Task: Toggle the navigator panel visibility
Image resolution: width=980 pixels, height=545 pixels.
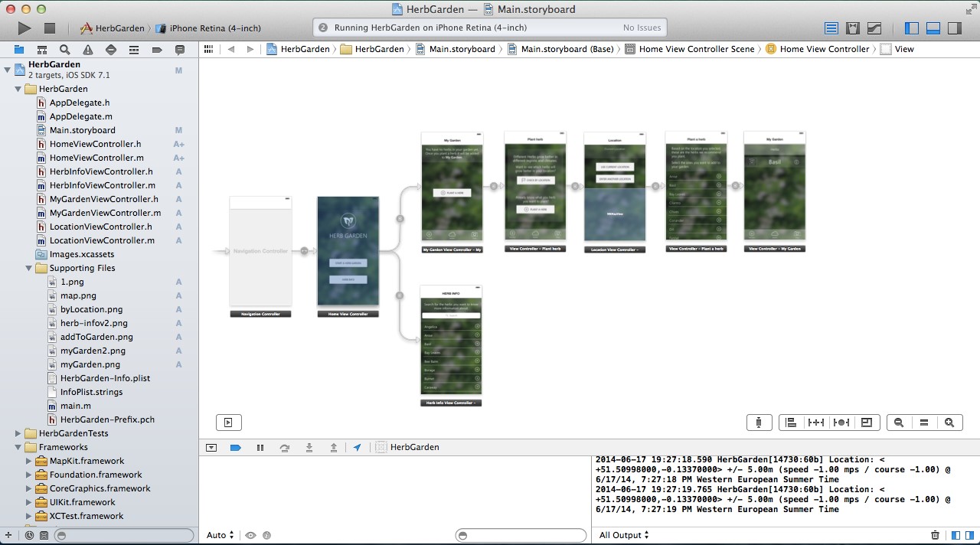Action: [912, 28]
